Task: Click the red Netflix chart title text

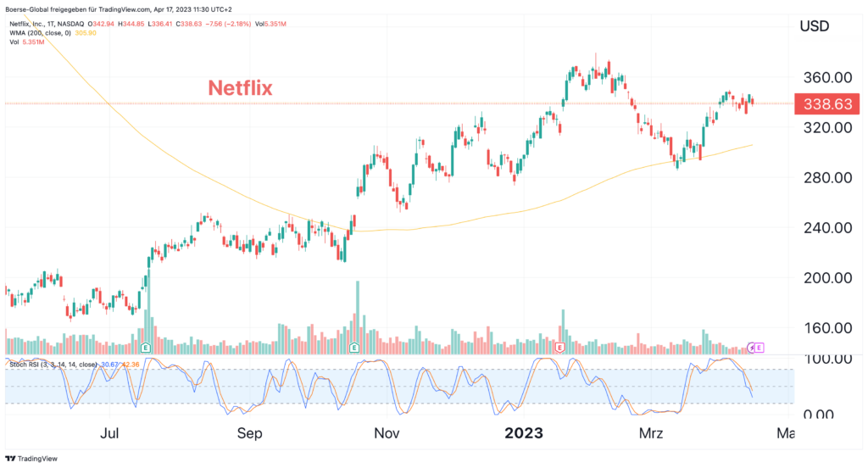Action: click(240, 88)
